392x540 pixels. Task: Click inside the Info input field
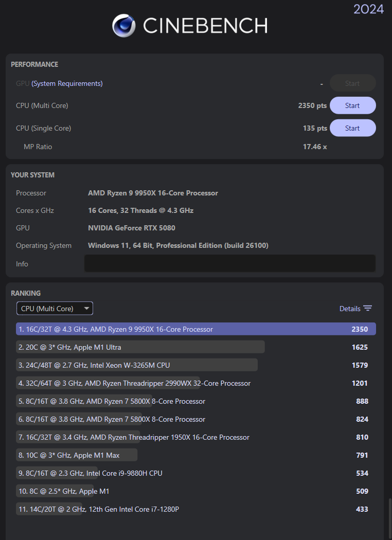229,263
